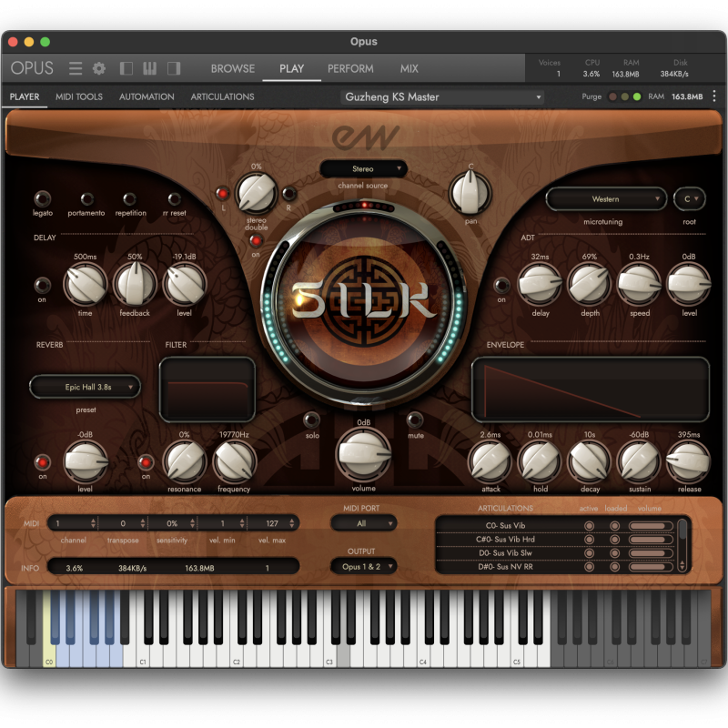This screenshot has width=728, height=728.
Task: Mute the instrument
Action: [415, 420]
